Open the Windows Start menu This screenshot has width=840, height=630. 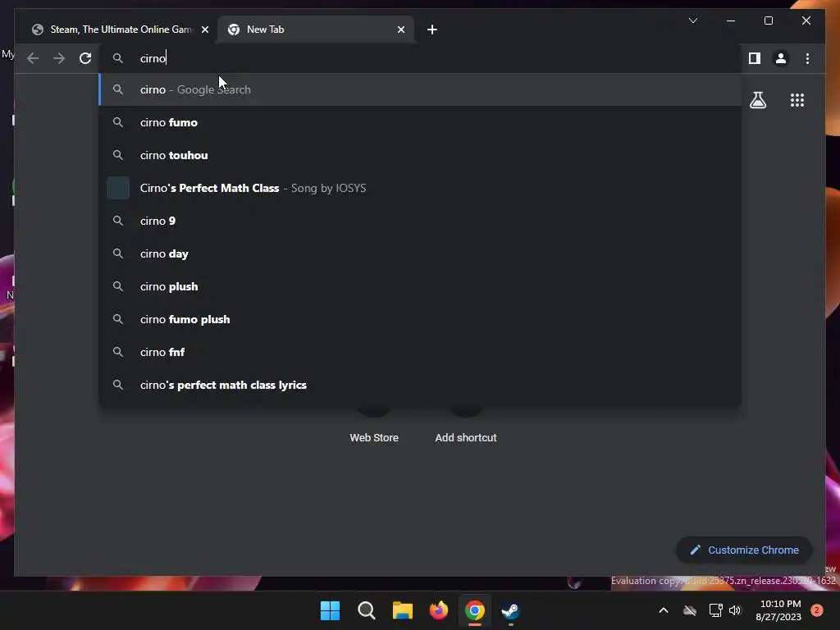point(330,610)
